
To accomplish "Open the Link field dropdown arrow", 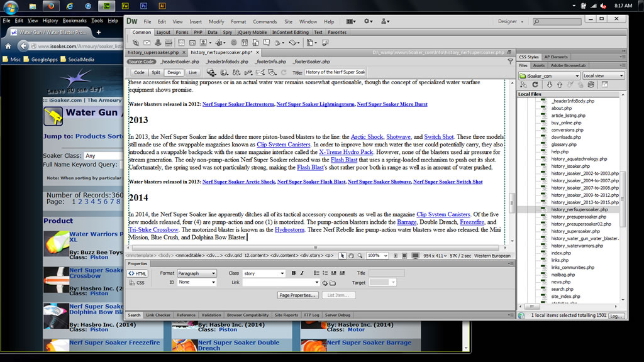I will coord(317,282).
